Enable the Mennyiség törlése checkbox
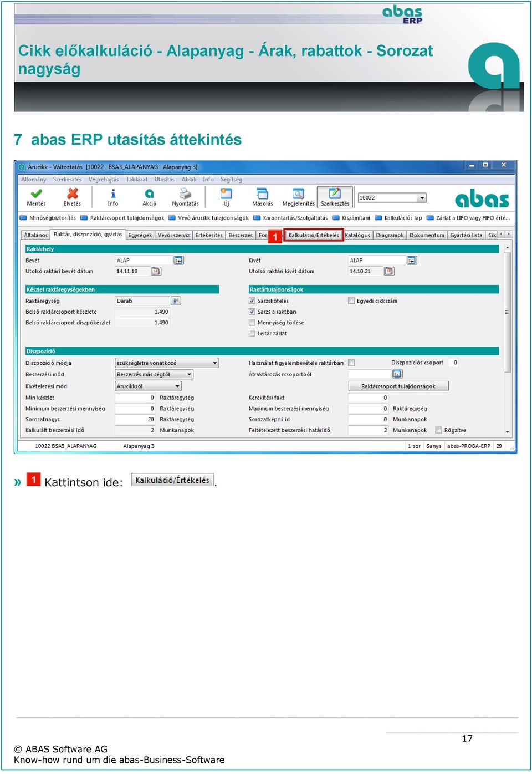 pyautogui.click(x=252, y=323)
